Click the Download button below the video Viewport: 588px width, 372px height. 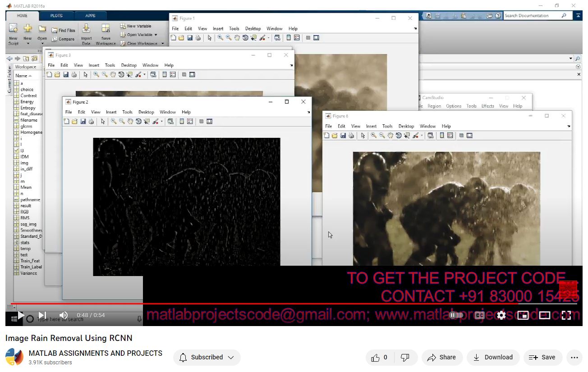tap(493, 357)
